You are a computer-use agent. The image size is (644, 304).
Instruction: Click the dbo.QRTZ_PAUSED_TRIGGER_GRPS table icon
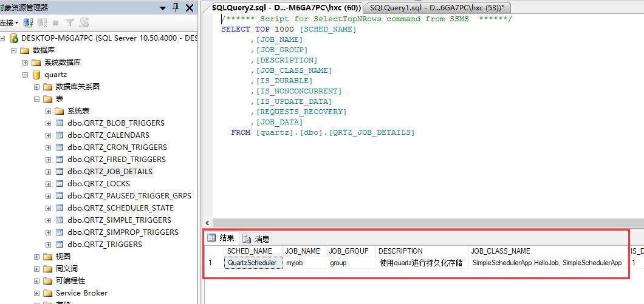60,196
